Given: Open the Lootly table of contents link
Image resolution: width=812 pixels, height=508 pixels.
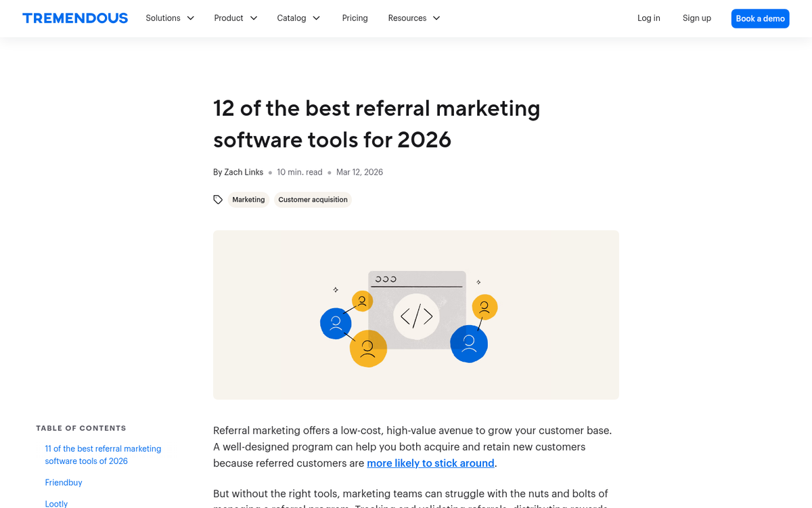Looking at the screenshot, I should pyautogui.click(x=56, y=503).
